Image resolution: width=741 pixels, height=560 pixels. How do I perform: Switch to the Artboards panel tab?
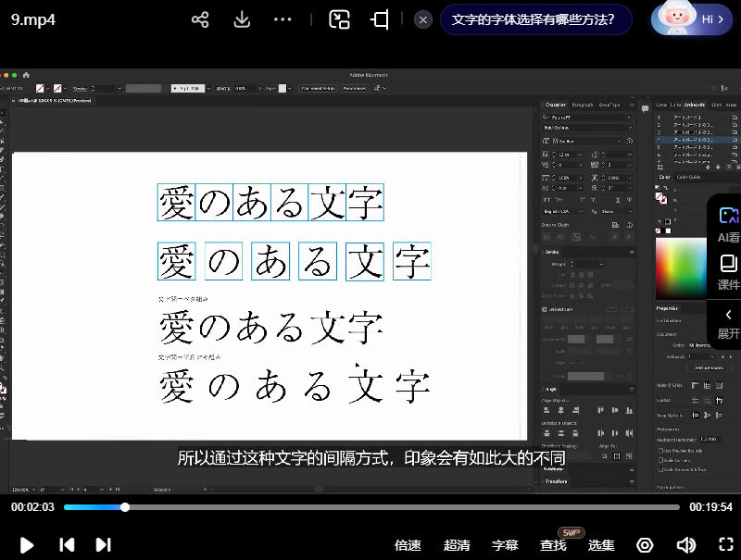pos(694,105)
